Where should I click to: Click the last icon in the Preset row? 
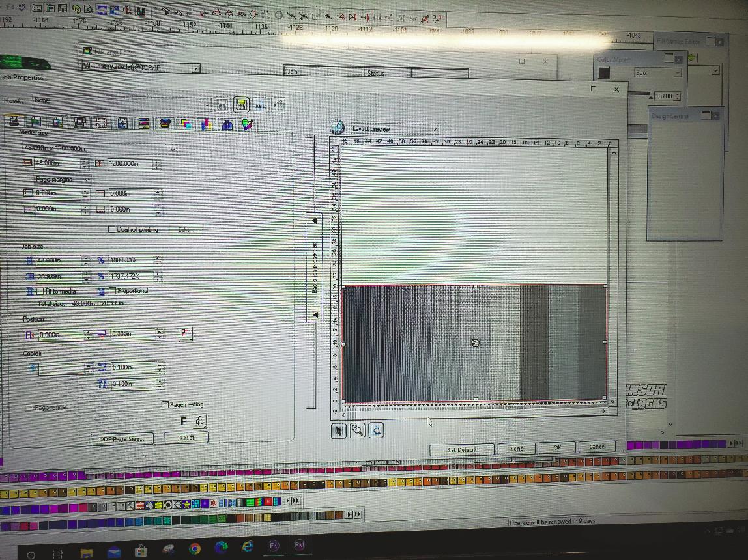(279, 105)
